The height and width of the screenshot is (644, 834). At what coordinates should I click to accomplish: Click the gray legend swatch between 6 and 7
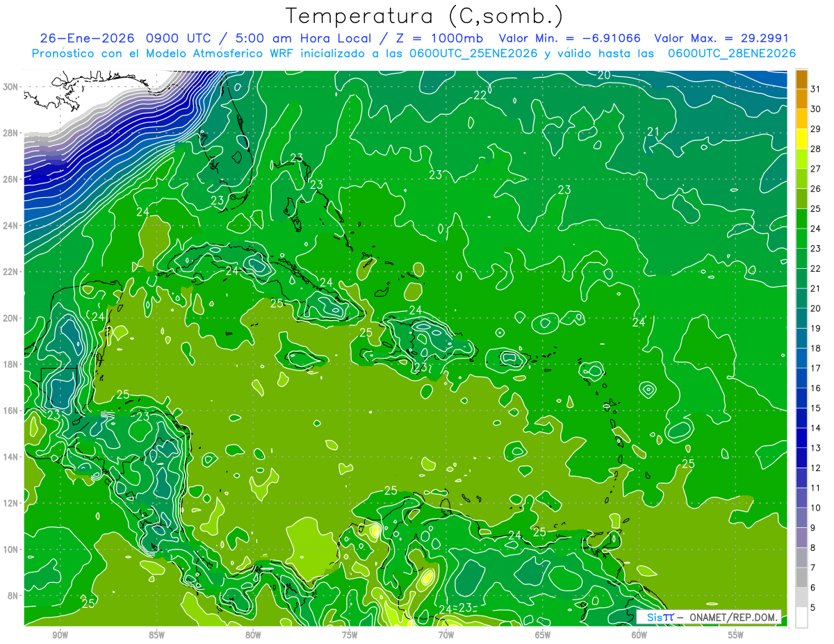coord(801,578)
